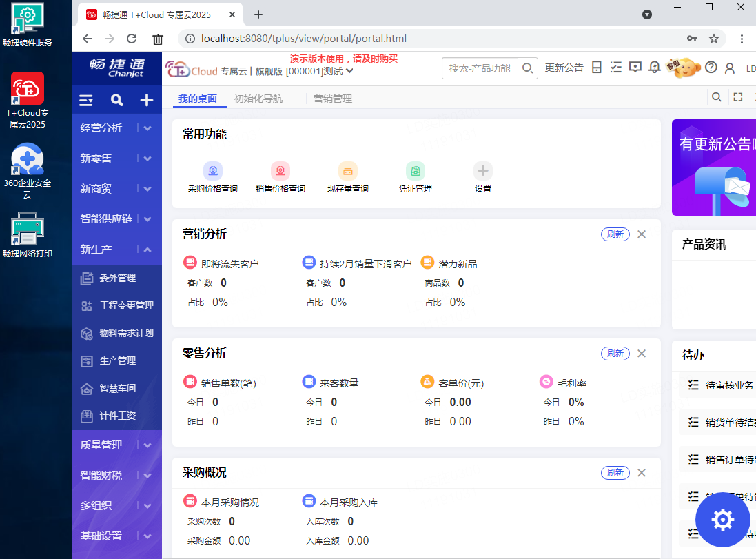The image size is (756, 559).
Task: Close the 营销分析 panel
Action: 641,234
